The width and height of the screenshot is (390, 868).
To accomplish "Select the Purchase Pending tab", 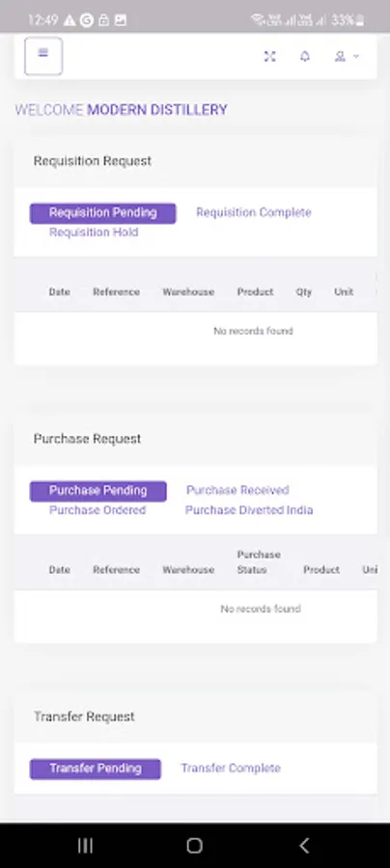I will point(98,491).
